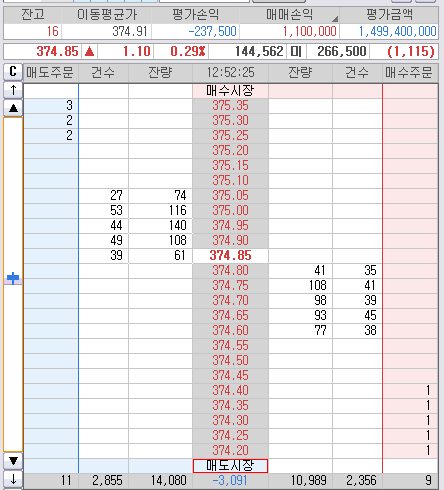Screen dimensions: 444x490
Task: Click the total buy quantity 10,989
Action: 309,480
